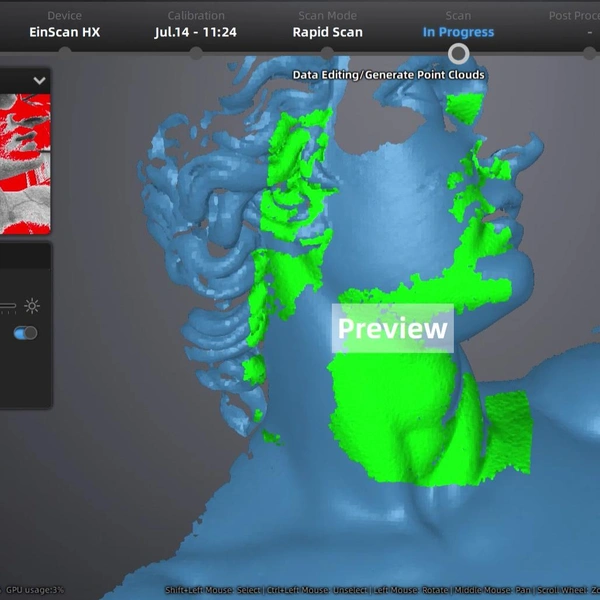Open the Device step showing EinScan HX
Image resolution: width=600 pixels, height=600 pixels.
click(65, 24)
